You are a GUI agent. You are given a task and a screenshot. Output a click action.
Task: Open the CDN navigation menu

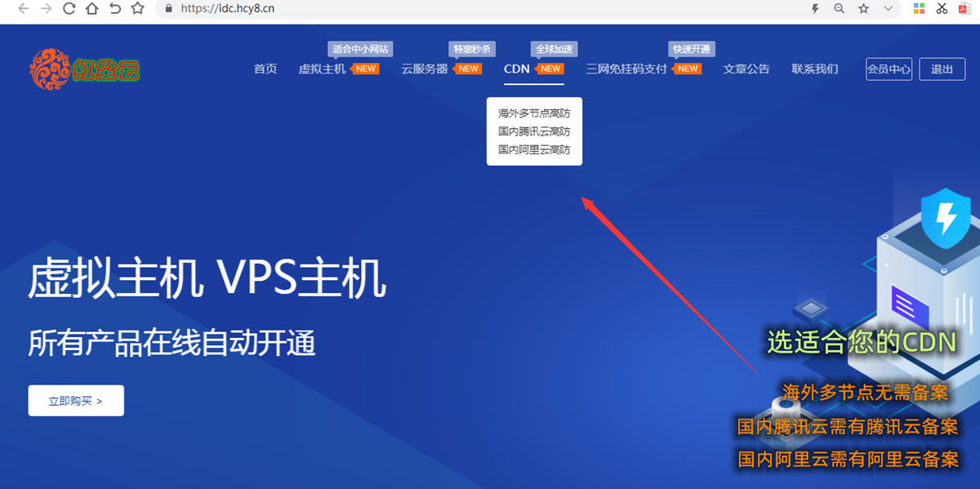(517, 69)
